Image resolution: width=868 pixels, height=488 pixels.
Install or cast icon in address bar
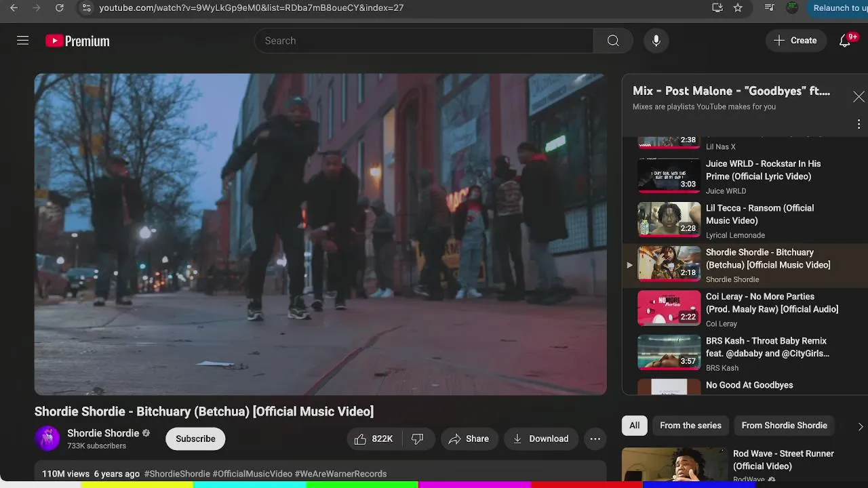tap(717, 8)
